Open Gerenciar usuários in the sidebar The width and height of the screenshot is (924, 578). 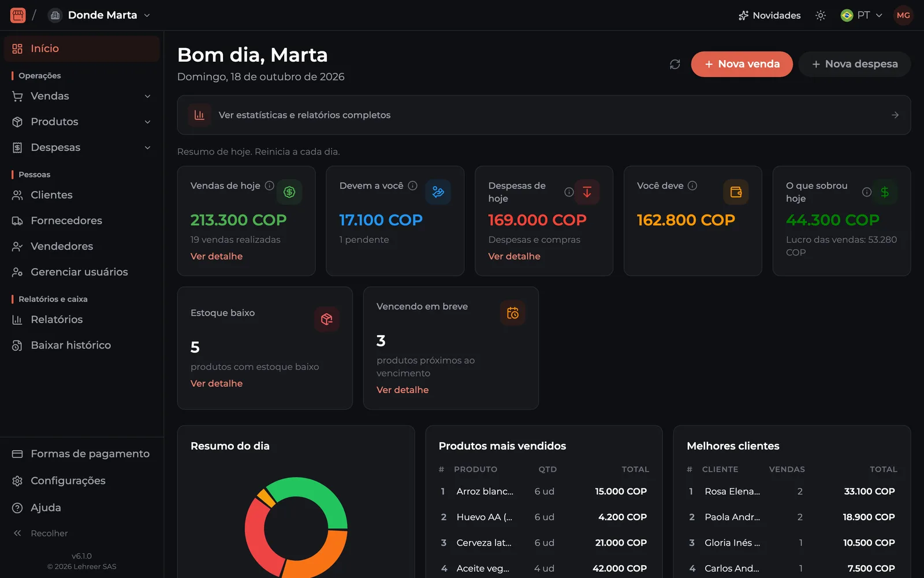82,272
